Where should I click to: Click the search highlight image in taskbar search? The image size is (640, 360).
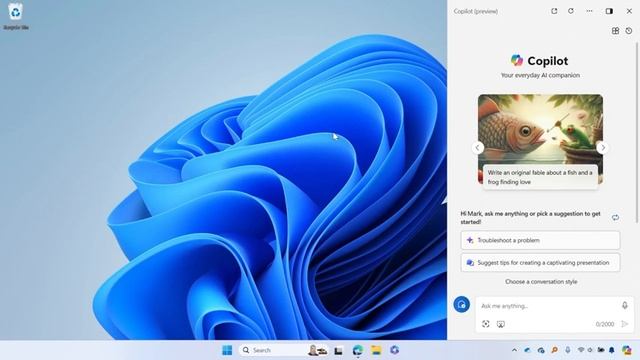tap(317, 350)
